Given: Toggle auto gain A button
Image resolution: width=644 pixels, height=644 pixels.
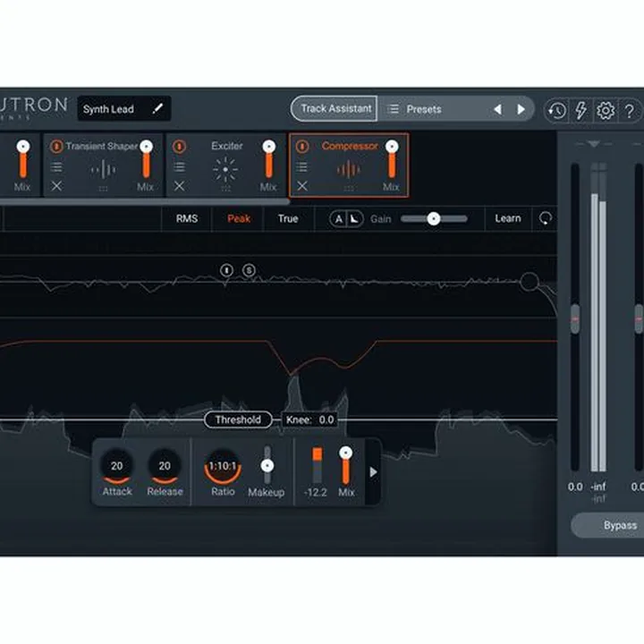Looking at the screenshot, I should click(x=338, y=219).
